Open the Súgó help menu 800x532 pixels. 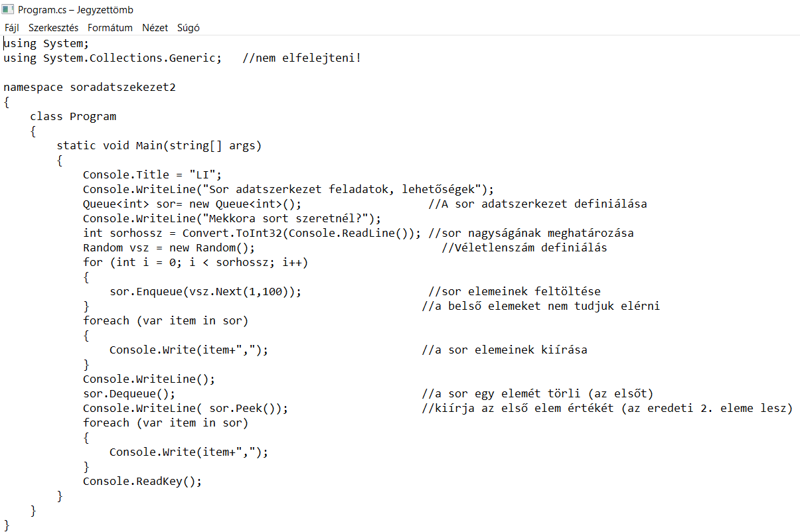coord(189,28)
